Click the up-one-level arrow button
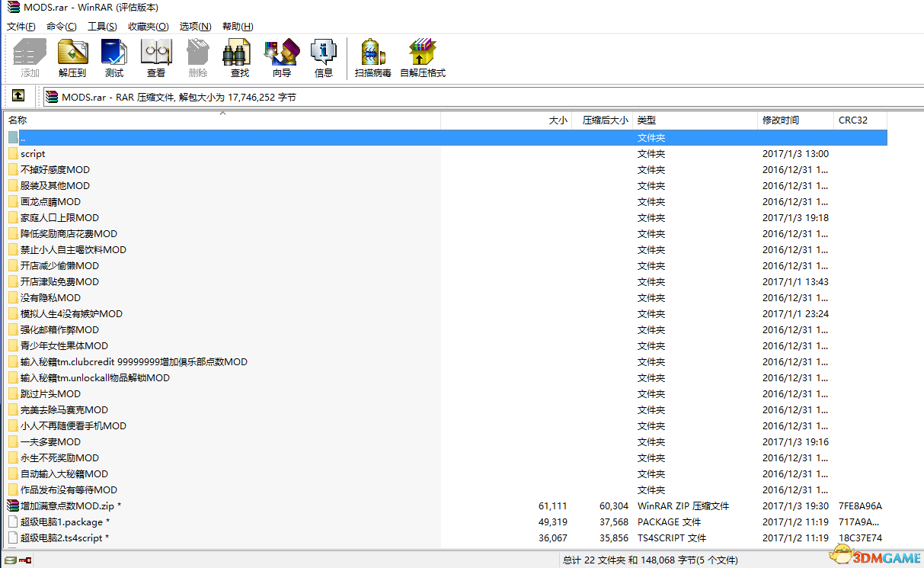This screenshot has height=568, width=924. click(x=18, y=96)
